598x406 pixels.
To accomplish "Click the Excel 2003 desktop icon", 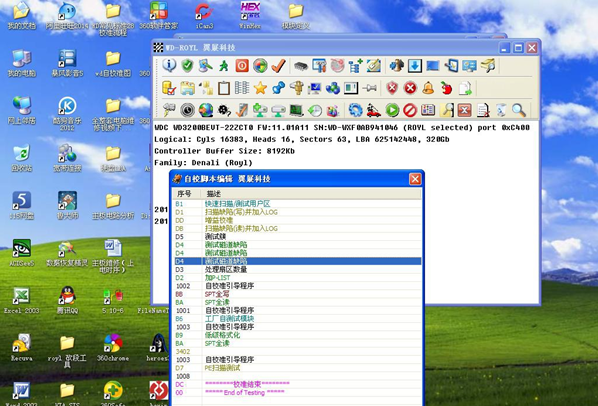I will pyautogui.click(x=21, y=300).
